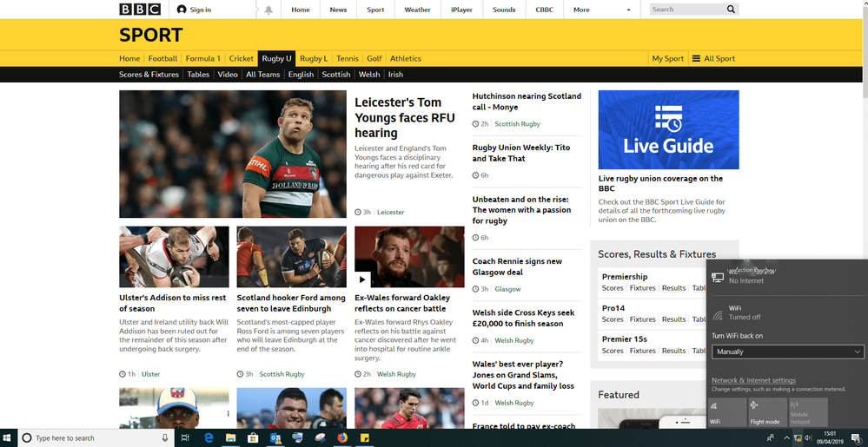Click the Live Guide promo image

pyautogui.click(x=668, y=129)
